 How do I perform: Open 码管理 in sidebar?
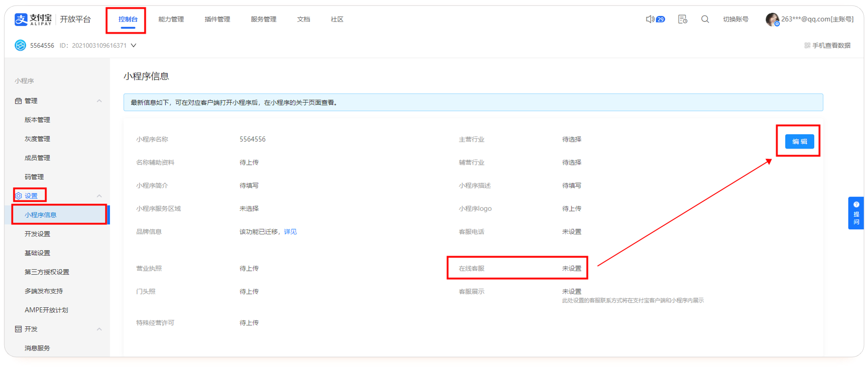pyautogui.click(x=34, y=177)
